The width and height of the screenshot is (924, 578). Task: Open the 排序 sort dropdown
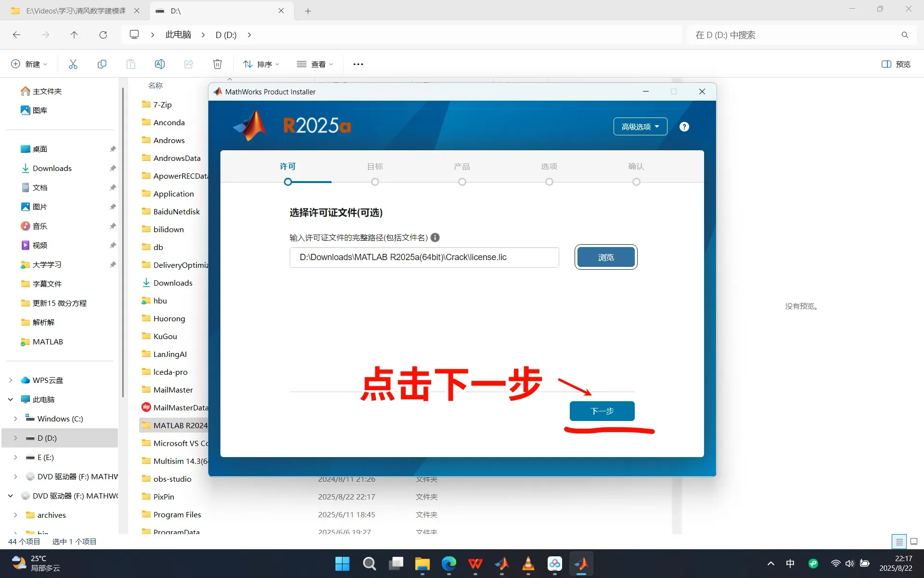point(261,64)
